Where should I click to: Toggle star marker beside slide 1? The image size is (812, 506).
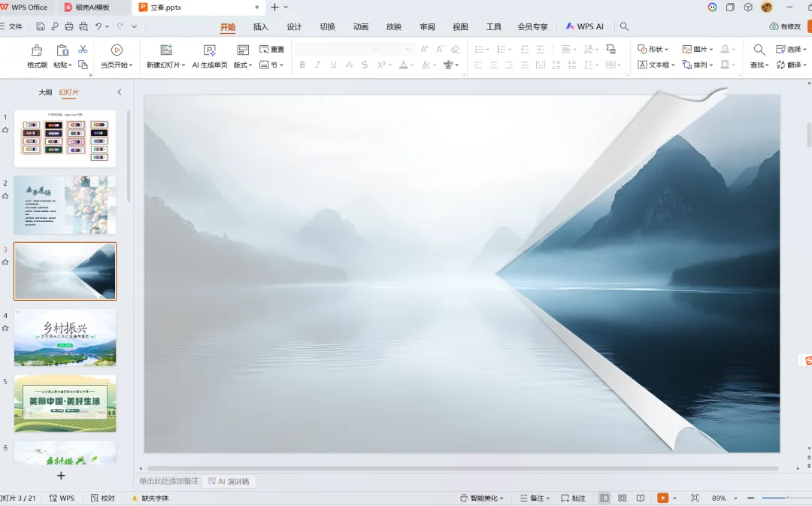coord(5,130)
